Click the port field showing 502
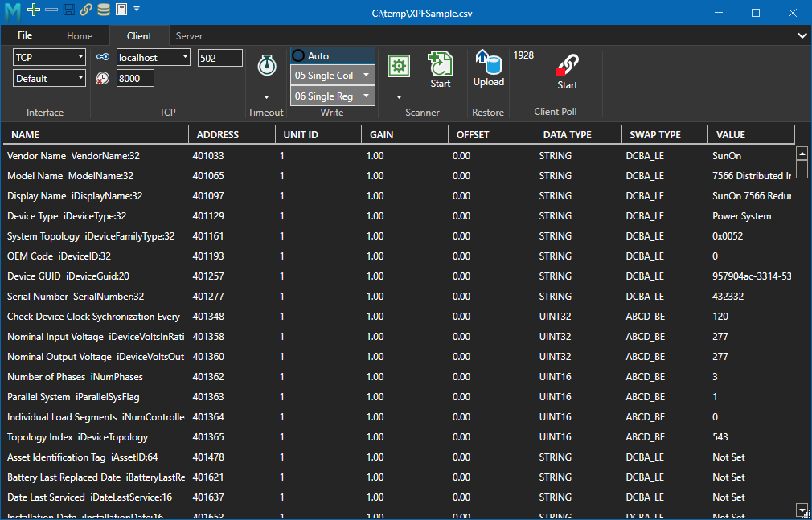812x520 pixels. (x=220, y=58)
